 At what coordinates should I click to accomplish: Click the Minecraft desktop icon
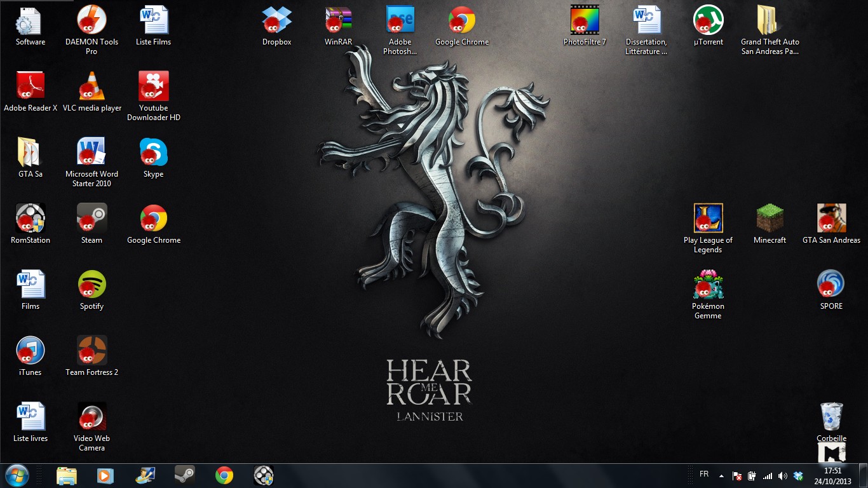pos(770,219)
